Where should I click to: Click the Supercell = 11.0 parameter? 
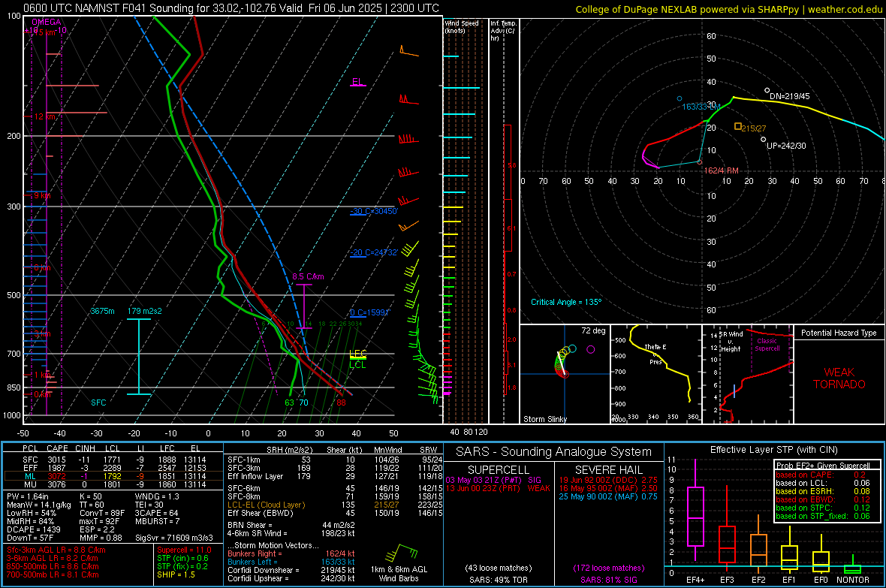184,550
